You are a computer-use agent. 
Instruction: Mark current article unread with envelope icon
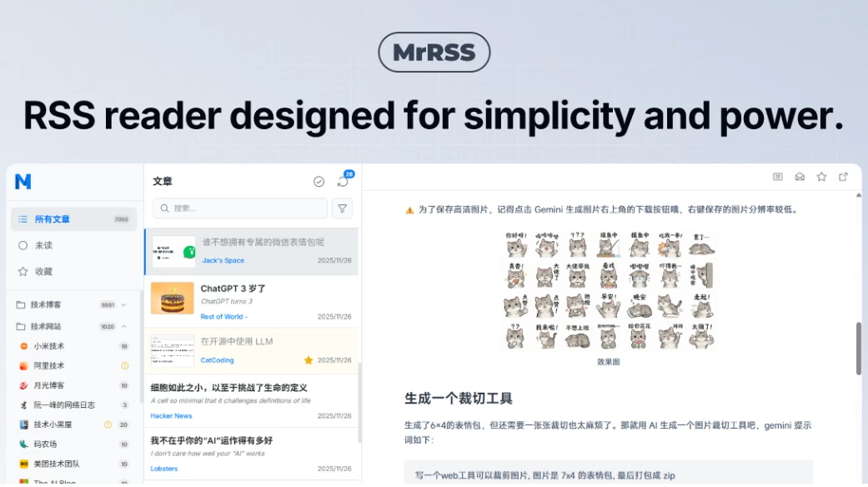pos(800,177)
